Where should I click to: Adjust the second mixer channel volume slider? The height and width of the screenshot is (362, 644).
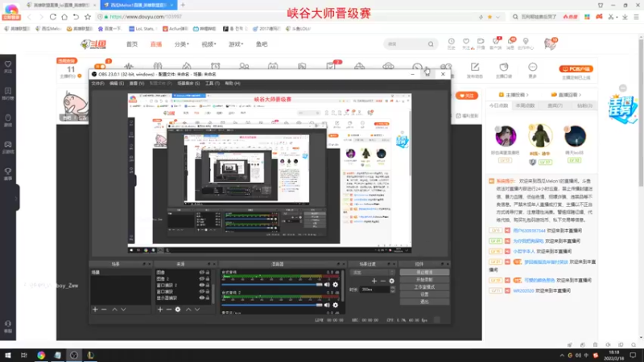[272, 305]
